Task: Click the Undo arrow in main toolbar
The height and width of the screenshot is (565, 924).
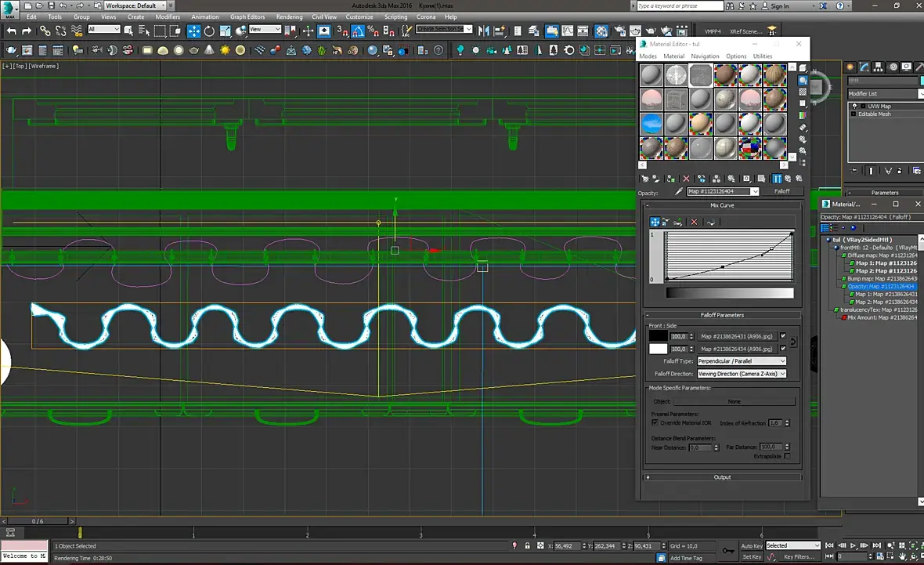Action: 12,31
